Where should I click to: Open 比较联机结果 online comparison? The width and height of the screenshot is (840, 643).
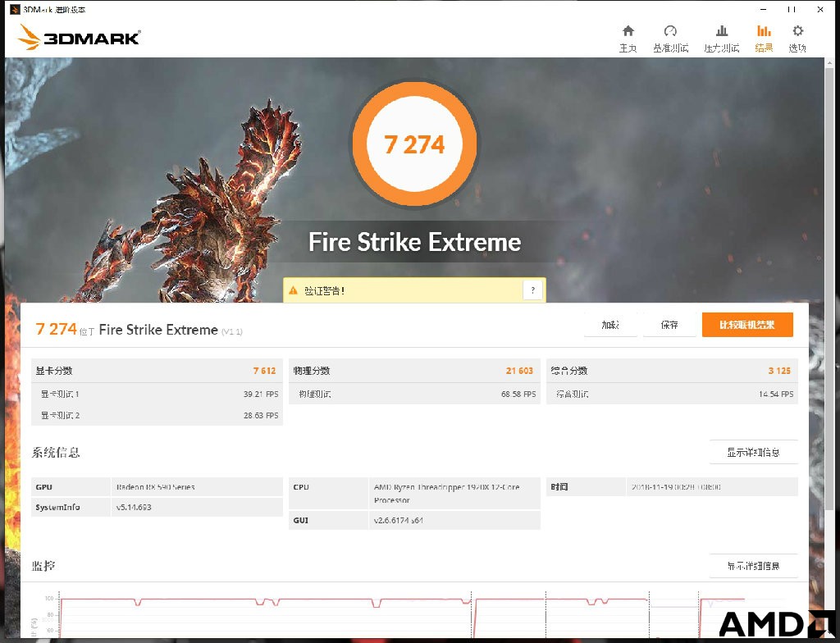click(x=747, y=325)
